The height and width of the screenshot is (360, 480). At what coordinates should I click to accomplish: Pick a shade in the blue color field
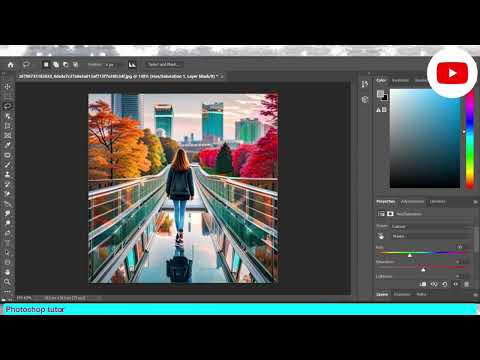point(425,138)
